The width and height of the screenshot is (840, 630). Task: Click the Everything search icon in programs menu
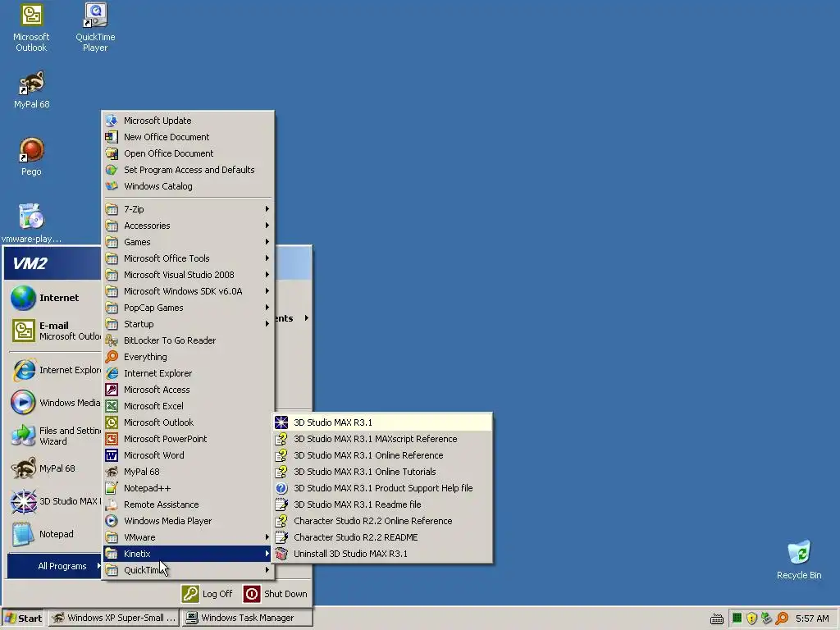(x=112, y=357)
